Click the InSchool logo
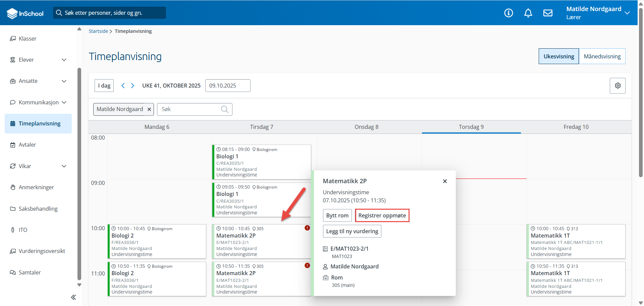Viewport: 644px width, 306px height. click(25, 13)
